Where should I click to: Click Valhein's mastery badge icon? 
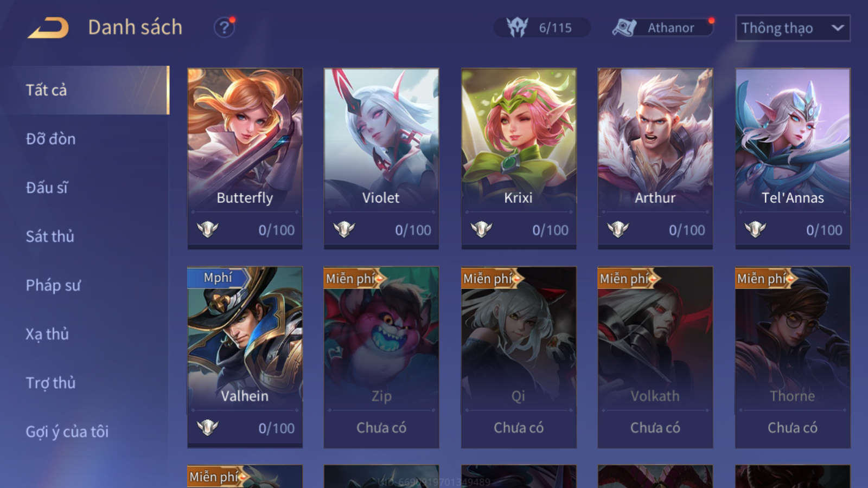[207, 428]
